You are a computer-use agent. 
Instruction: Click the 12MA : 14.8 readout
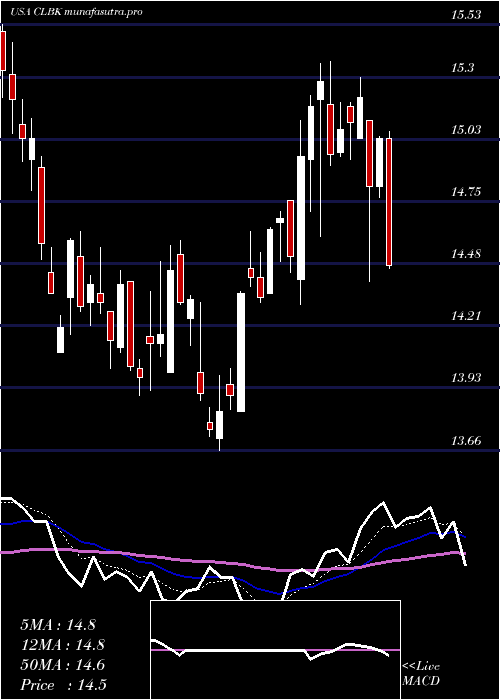pyautogui.click(x=62, y=645)
